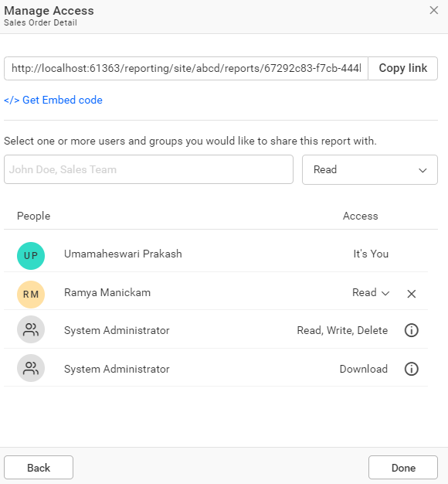Open the Read permission dropdown for new users
The width and height of the screenshot is (448, 484).
[x=370, y=170]
